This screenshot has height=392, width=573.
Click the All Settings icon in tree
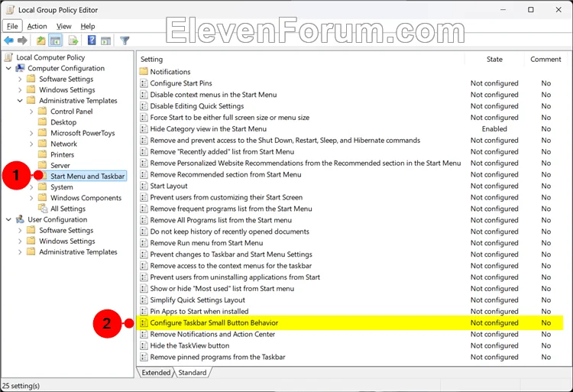tap(43, 209)
